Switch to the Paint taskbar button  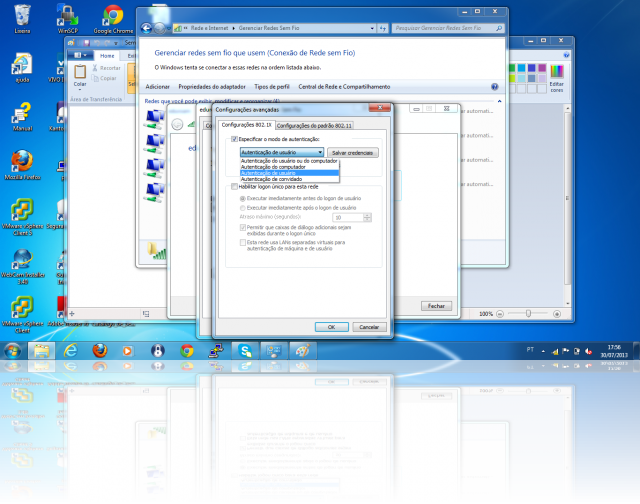pos(303,351)
